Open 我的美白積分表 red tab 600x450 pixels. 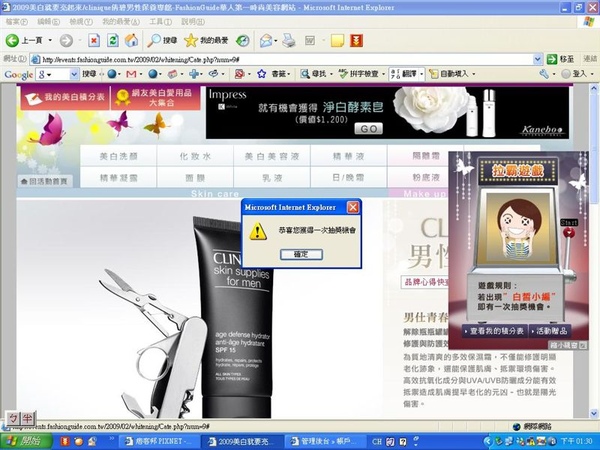point(65,98)
